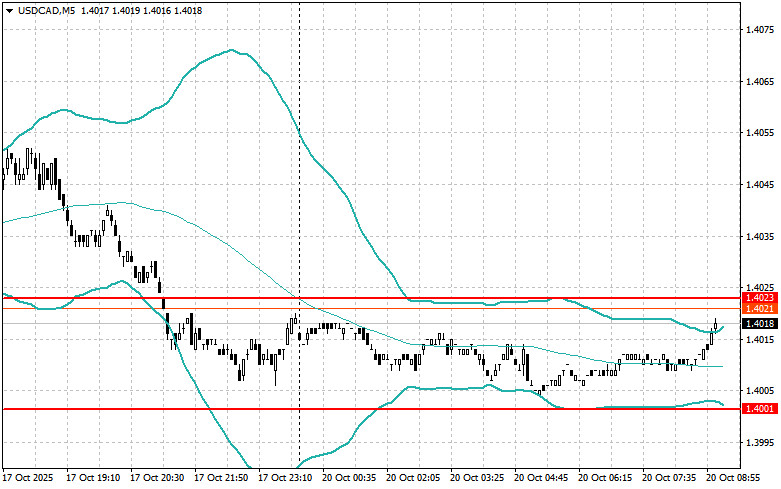Click the 17 Oct 21:50 time axis label
Viewport: 781px width, 489px height.
point(221,478)
